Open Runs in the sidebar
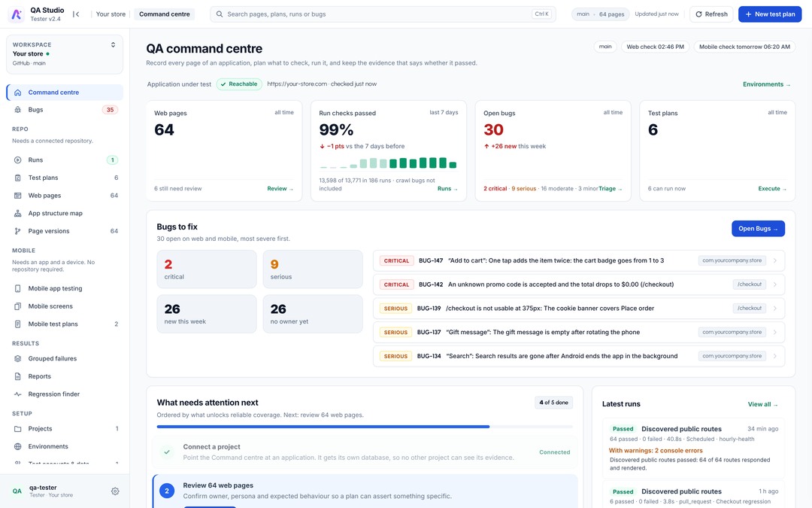 point(65,160)
